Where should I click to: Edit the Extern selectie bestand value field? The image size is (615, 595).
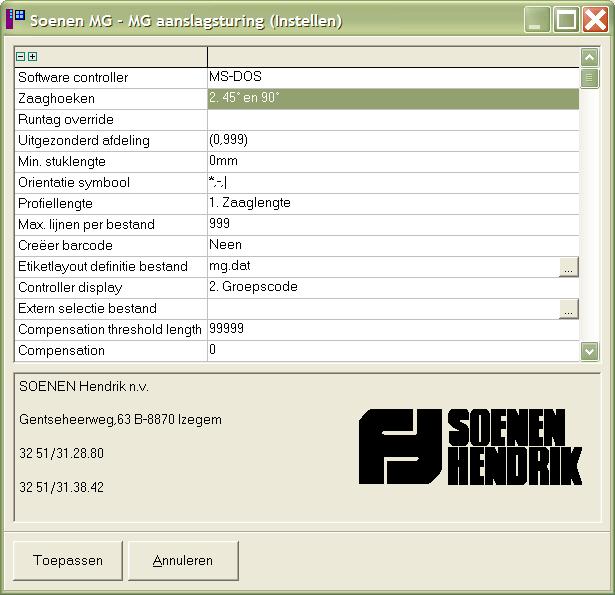(x=383, y=309)
